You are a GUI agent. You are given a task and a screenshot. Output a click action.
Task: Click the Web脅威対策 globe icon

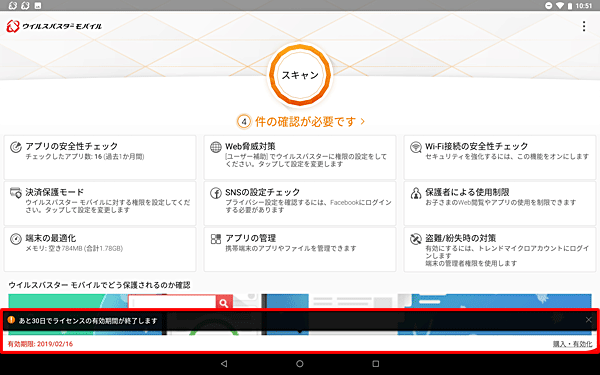[x=216, y=147]
